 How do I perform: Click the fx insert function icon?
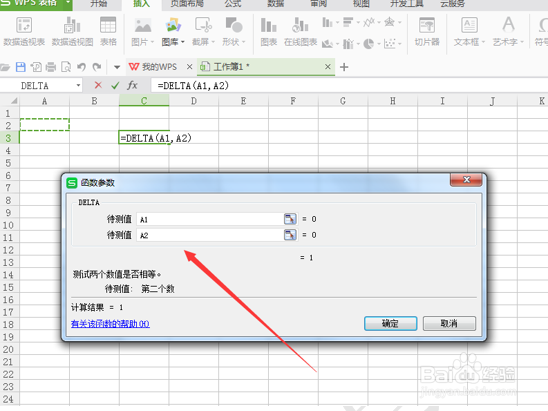(132, 85)
